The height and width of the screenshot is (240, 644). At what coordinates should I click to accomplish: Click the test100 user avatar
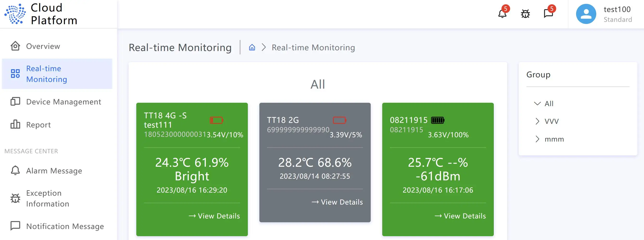pos(586,14)
